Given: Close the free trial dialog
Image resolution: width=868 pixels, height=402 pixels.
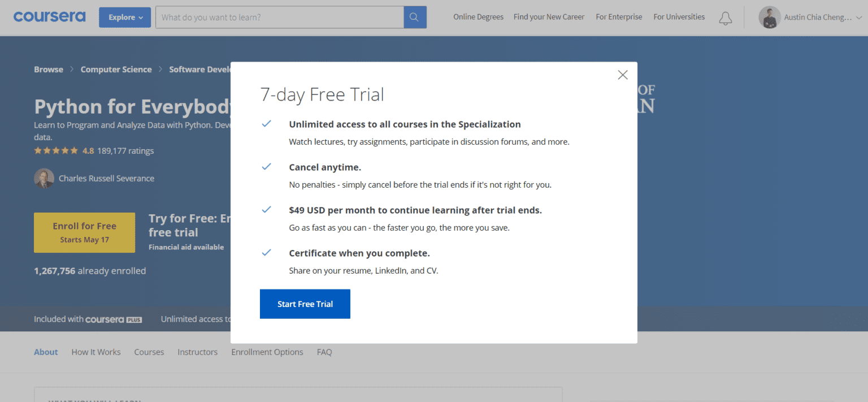Looking at the screenshot, I should [622, 75].
